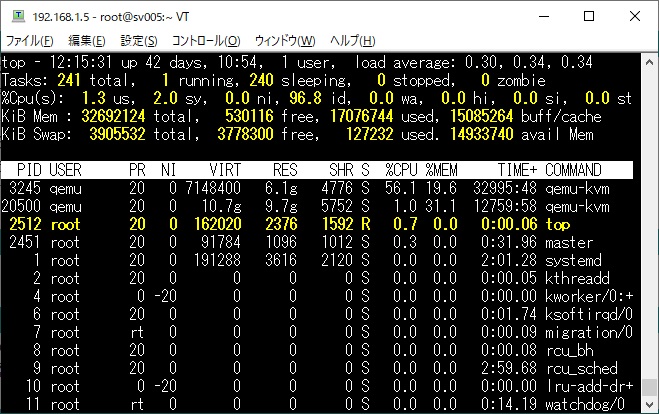Click the watchdog/0 command name
Viewport: 659px width, 414px height.
coord(585,404)
